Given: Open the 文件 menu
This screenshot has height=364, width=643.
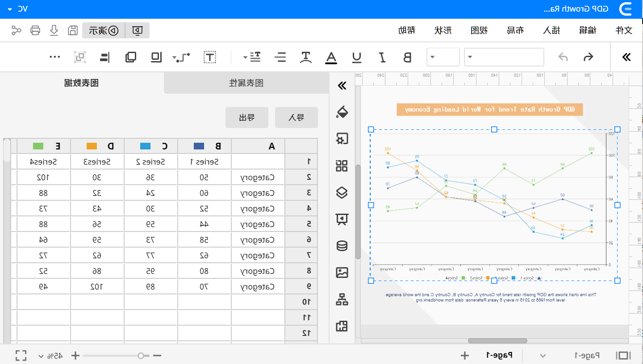Looking at the screenshot, I should (x=624, y=30).
